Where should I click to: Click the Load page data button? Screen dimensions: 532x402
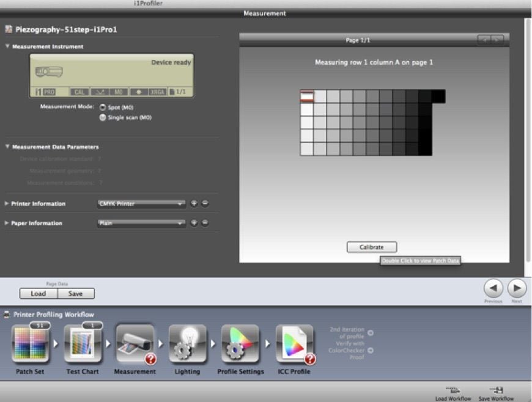pyautogui.click(x=38, y=294)
